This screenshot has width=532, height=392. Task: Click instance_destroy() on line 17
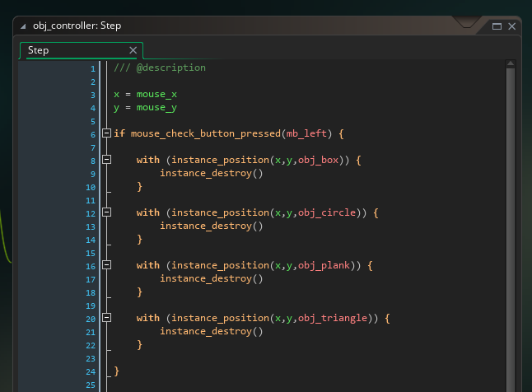click(x=212, y=278)
